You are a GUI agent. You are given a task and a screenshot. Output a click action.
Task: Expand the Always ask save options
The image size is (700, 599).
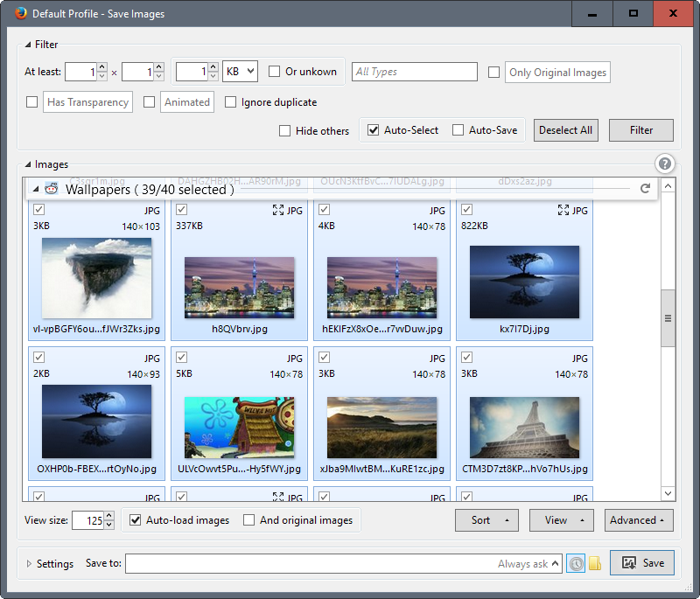coord(555,563)
